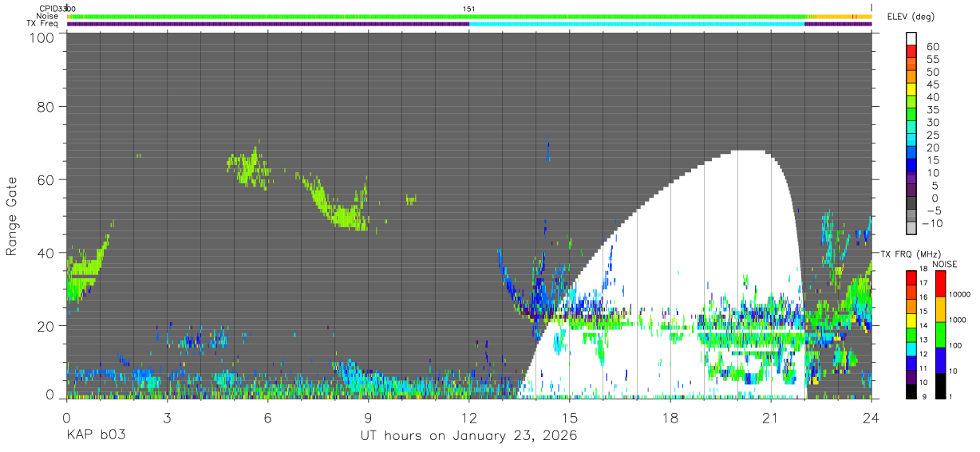The image size is (980, 452).
Task: Click the NOISE legend label '10000'
Action: point(958,293)
